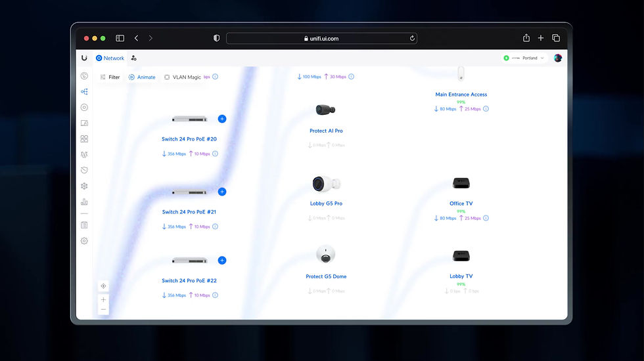Screen dimensions: 644x361
Task: Select the Switch 24 Pro PoE #21 label
Action: (189, 212)
